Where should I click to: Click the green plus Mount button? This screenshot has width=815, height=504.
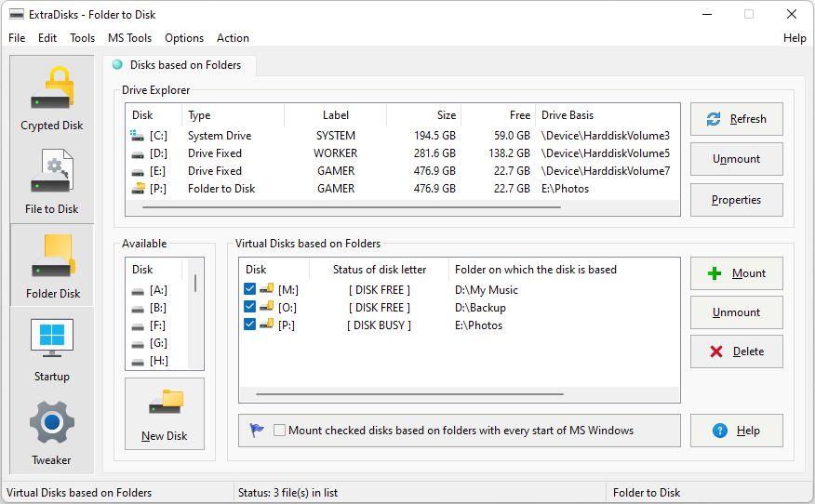coord(736,273)
